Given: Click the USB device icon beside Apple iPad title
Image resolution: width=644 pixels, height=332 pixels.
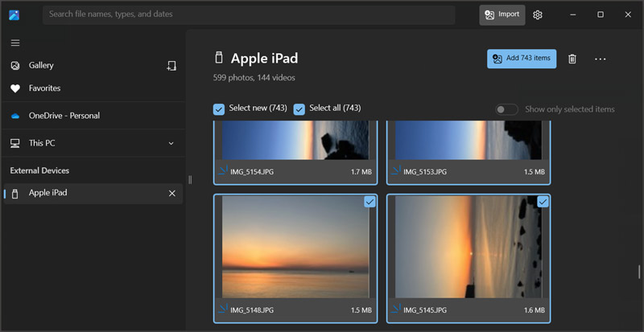Looking at the screenshot, I should point(219,58).
